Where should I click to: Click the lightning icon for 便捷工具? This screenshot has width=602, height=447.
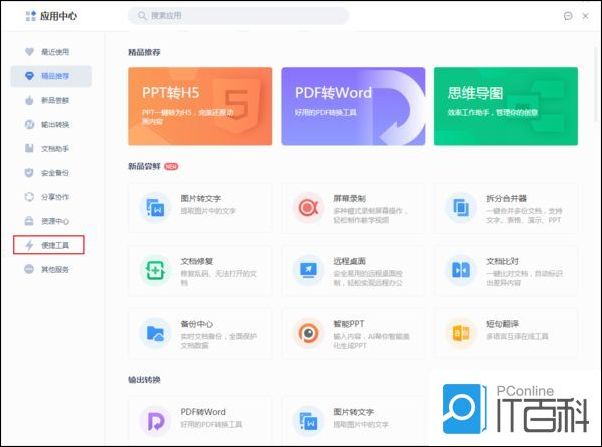tap(29, 245)
